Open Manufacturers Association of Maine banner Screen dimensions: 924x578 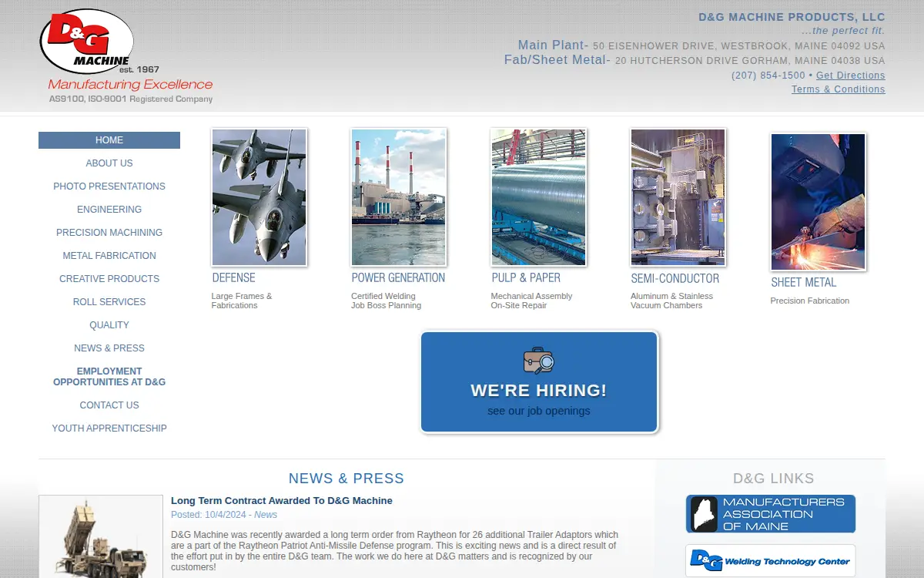pyautogui.click(x=771, y=514)
